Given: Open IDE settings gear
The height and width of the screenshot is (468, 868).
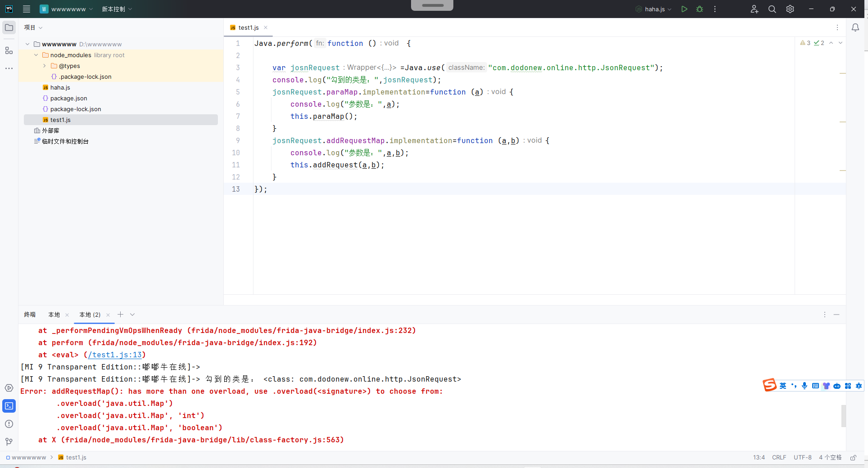Looking at the screenshot, I should (790, 9).
